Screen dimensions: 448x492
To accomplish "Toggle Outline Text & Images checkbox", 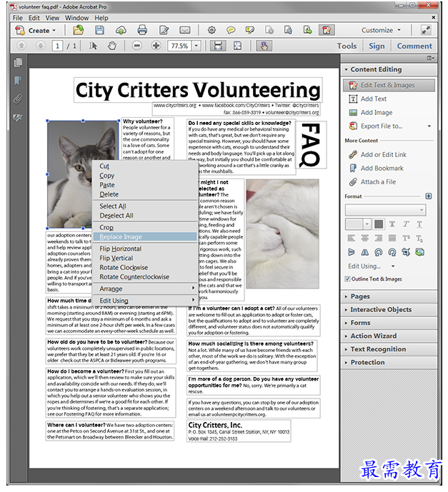I will coord(347,279).
